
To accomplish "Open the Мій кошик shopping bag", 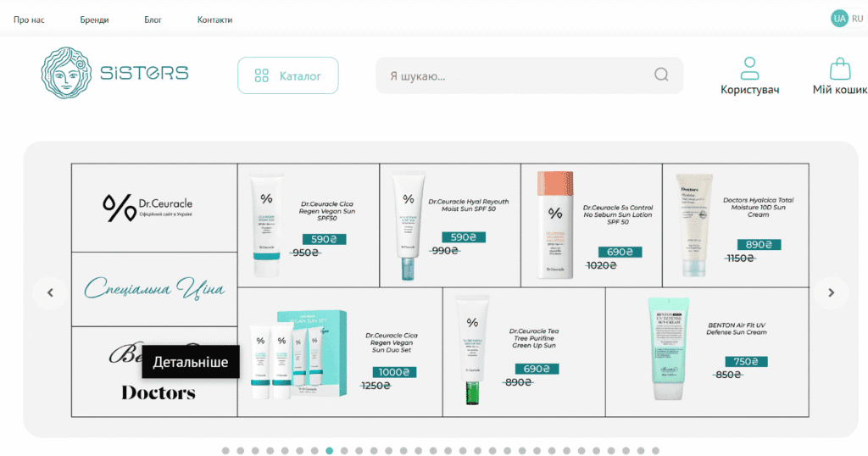I will (839, 75).
